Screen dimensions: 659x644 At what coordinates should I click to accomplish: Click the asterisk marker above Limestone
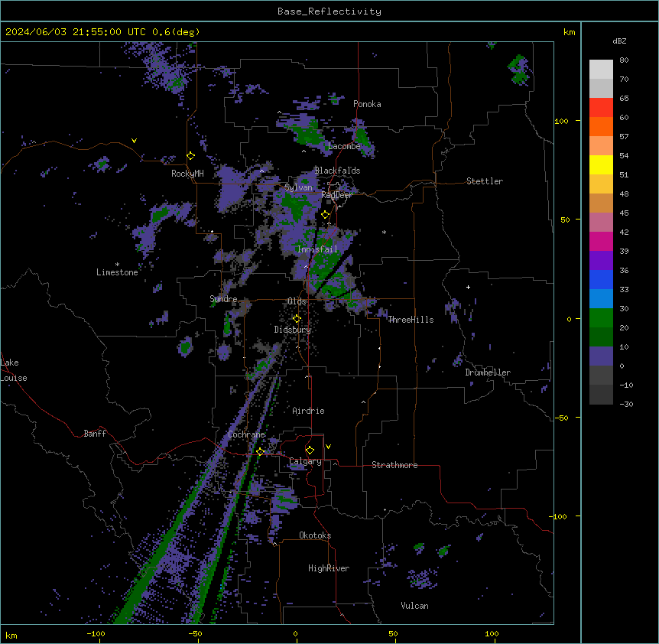(x=117, y=265)
